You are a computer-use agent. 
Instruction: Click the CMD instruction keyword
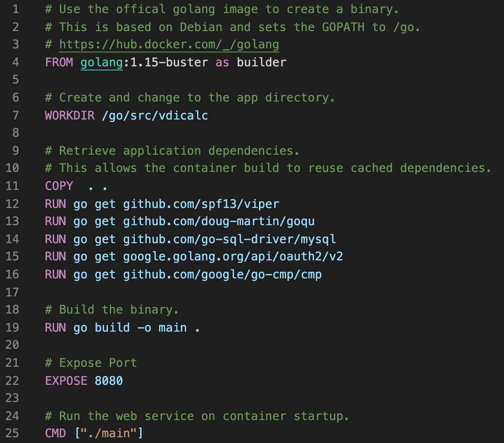click(55, 433)
